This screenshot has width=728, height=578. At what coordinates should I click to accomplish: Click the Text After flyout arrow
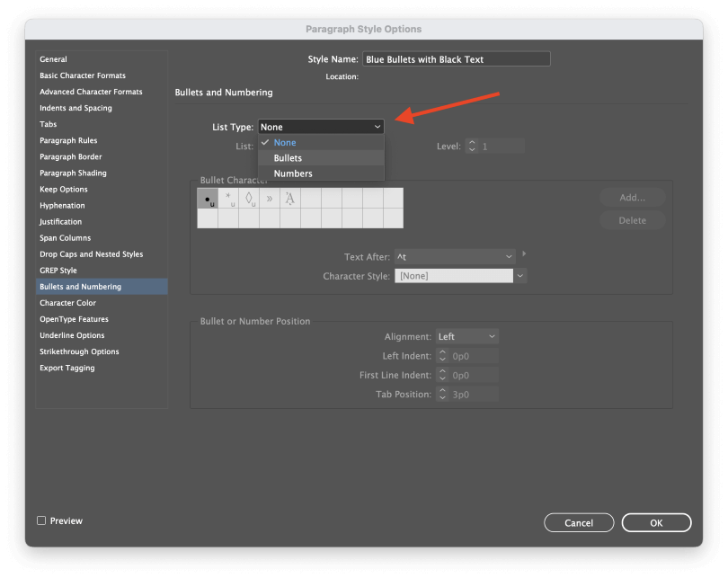click(524, 255)
